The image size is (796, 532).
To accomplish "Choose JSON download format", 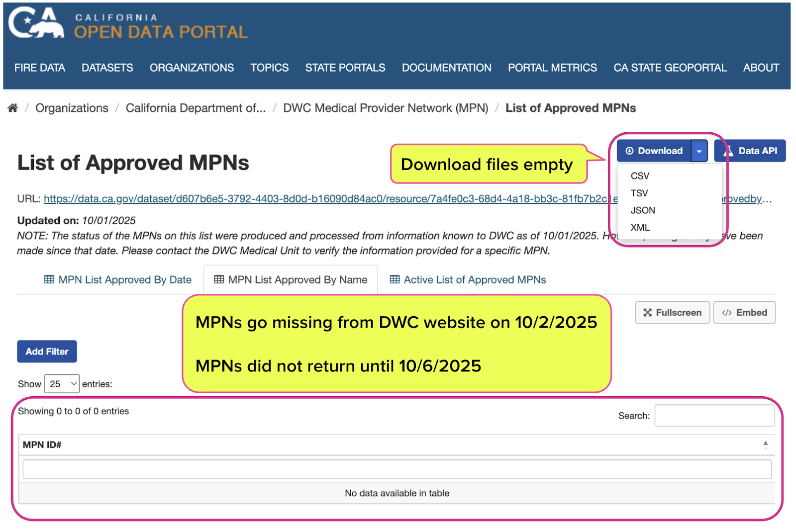I will (x=643, y=210).
